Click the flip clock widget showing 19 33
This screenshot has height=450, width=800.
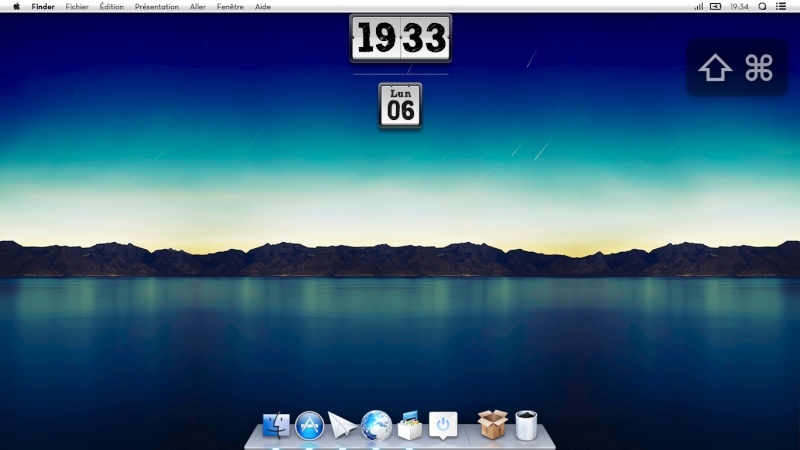[x=400, y=38]
